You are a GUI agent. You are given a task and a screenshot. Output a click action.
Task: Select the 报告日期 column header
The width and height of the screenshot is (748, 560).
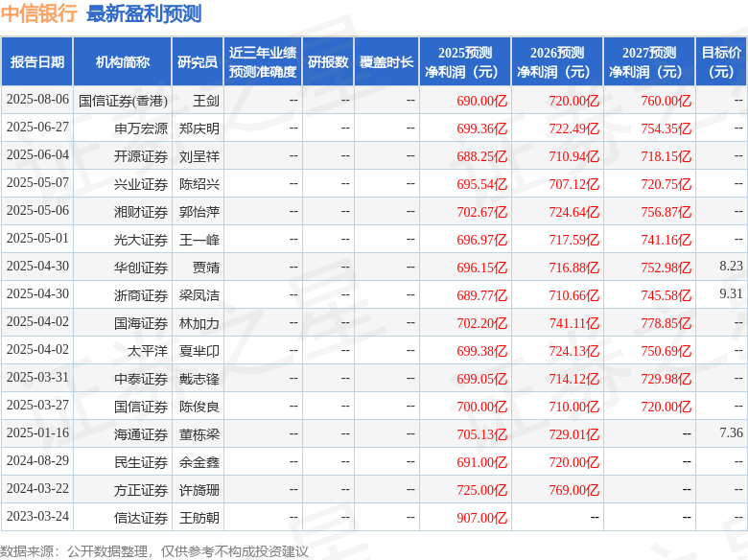(x=37, y=62)
